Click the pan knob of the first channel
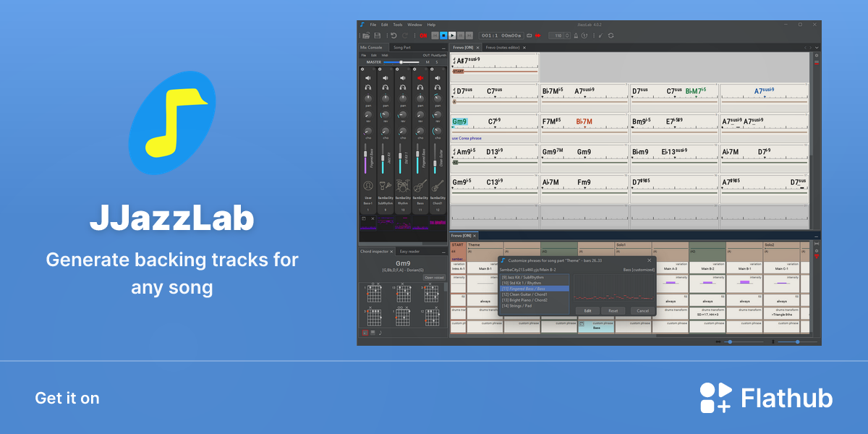The image size is (868, 434). (x=368, y=98)
